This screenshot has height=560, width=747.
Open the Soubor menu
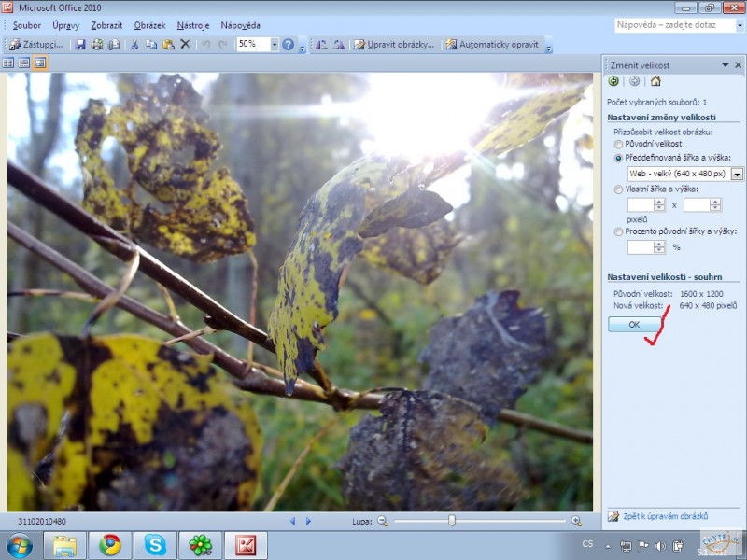[27, 26]
